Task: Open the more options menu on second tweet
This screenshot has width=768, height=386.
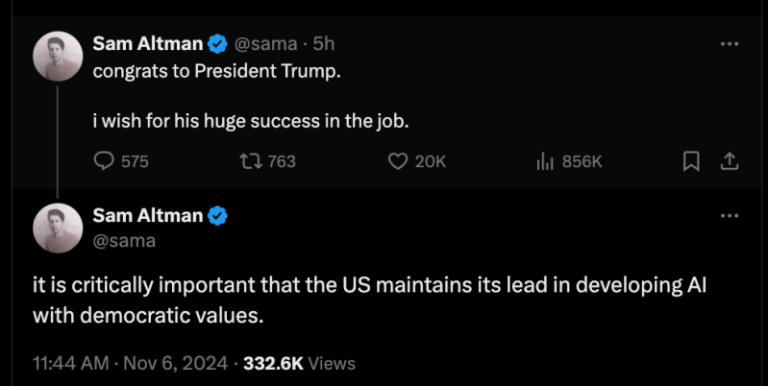Action: [729, 216]
